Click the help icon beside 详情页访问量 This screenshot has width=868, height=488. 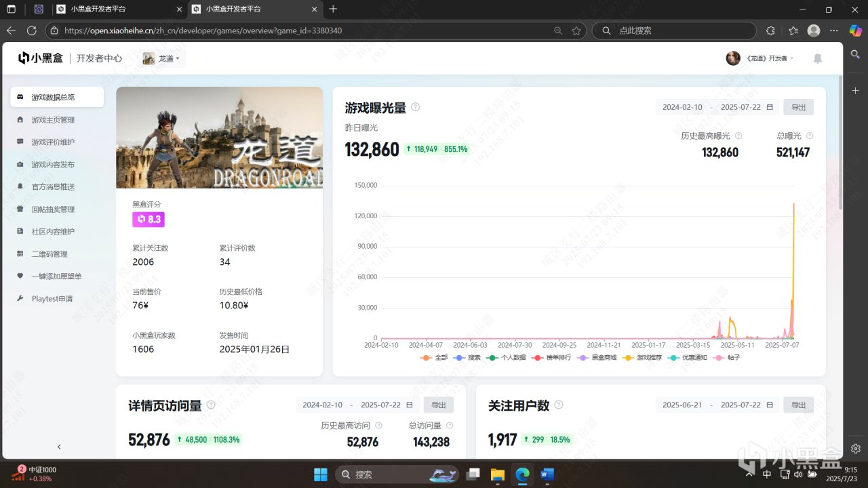[211, 405]
